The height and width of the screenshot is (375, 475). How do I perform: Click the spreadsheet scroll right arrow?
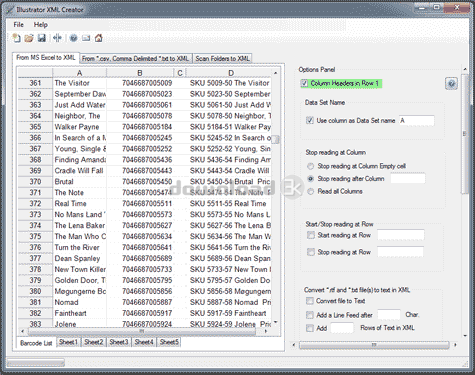click(x=266, y=331)
